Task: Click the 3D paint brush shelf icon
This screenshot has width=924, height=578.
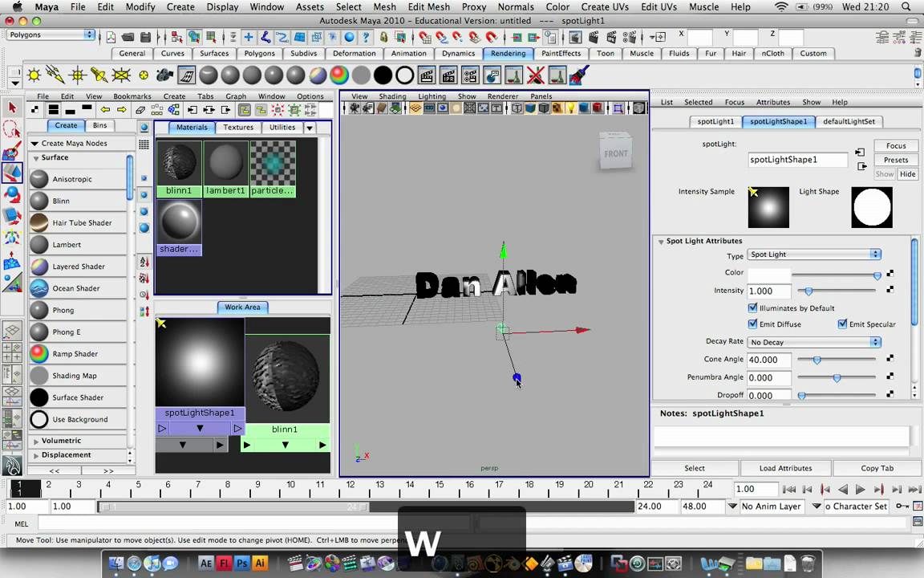Action: [x=578, y=75]
